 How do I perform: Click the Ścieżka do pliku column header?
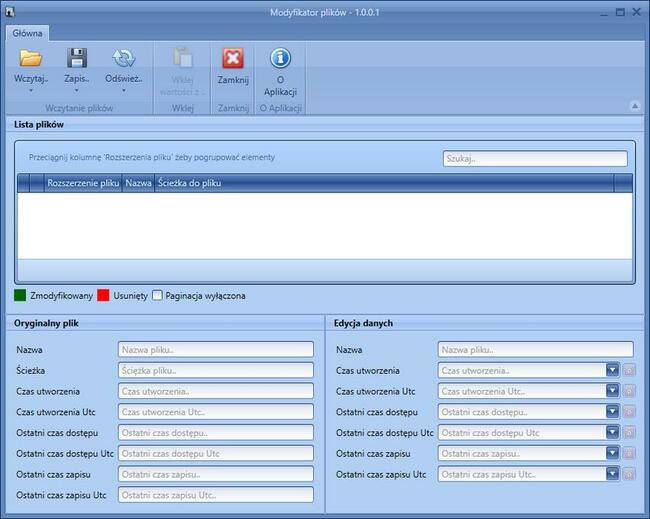pyautogui.click(x=189, y=184)
